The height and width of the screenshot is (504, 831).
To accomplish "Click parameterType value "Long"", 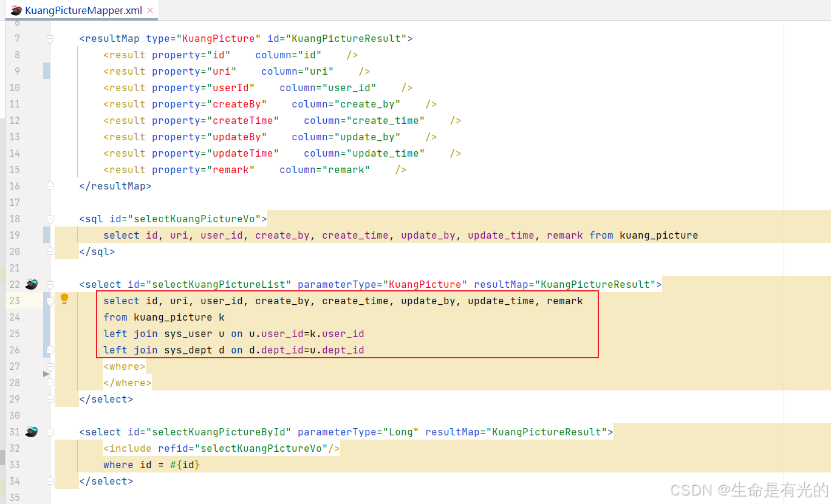I will click(400, 432).
